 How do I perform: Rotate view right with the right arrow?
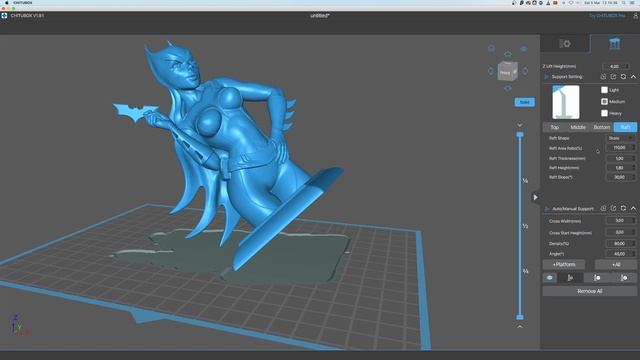[x=525, y=71]
